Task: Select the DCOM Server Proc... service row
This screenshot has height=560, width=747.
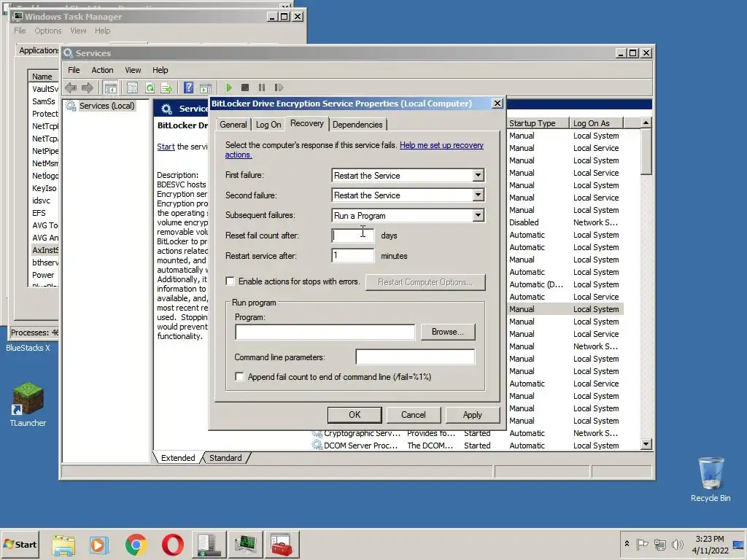Action: click(x=468, y=446)
